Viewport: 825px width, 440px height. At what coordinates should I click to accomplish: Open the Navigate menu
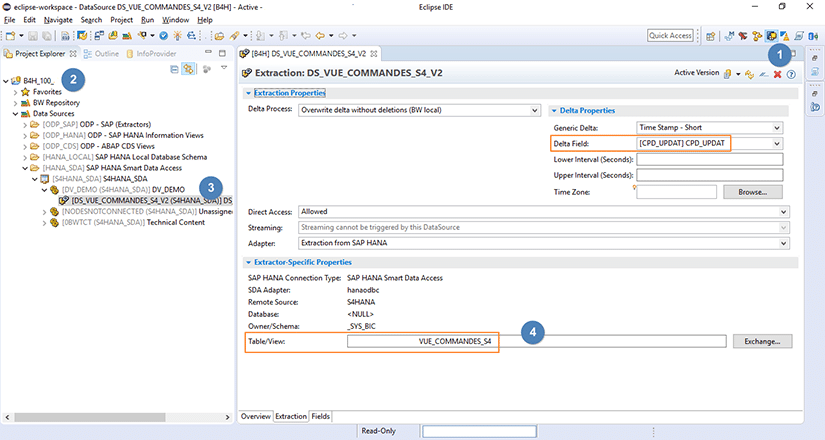tap(58, 20)
